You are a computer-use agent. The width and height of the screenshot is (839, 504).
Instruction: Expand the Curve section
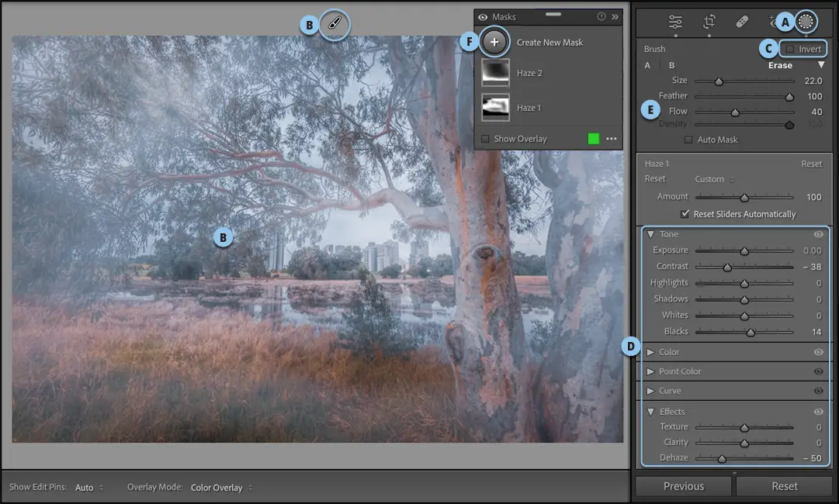click(650, 391)
